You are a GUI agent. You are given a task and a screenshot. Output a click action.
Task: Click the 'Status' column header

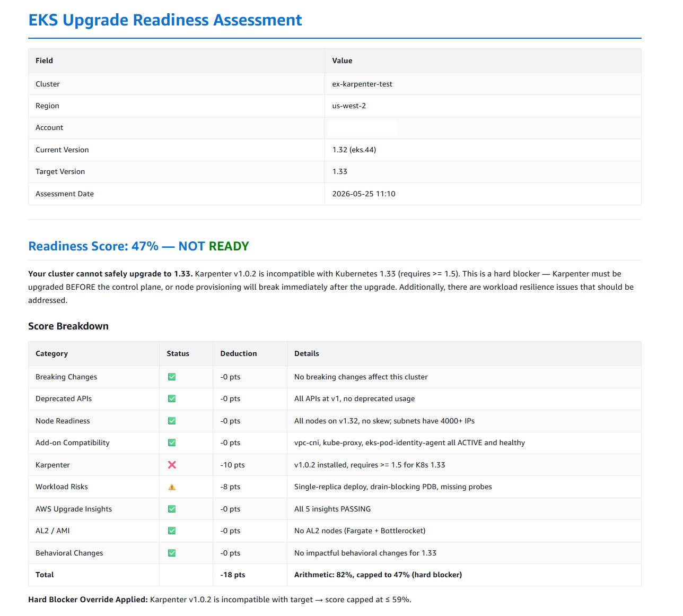point(178,353)
